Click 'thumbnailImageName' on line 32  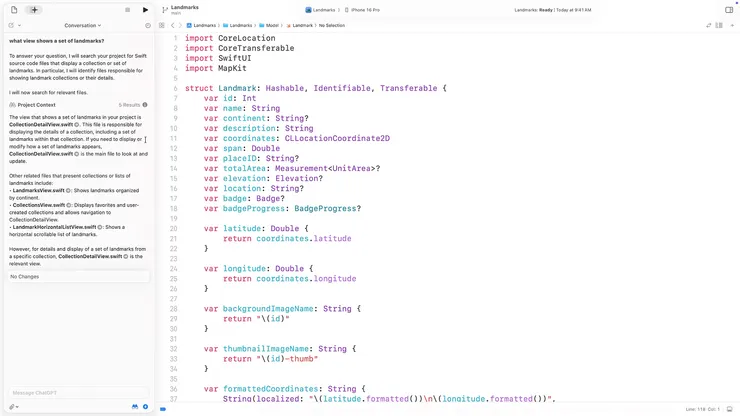coord(266,349)
